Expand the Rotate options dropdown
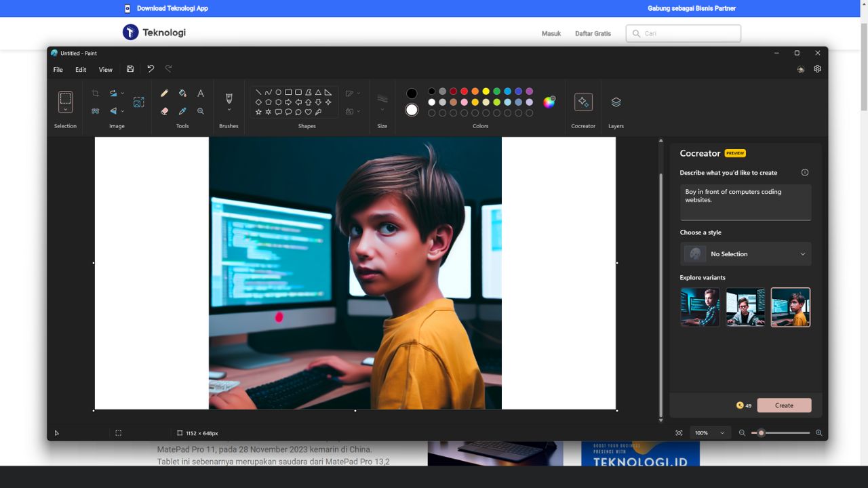The image size is (868, 488). tap(122, 93)
